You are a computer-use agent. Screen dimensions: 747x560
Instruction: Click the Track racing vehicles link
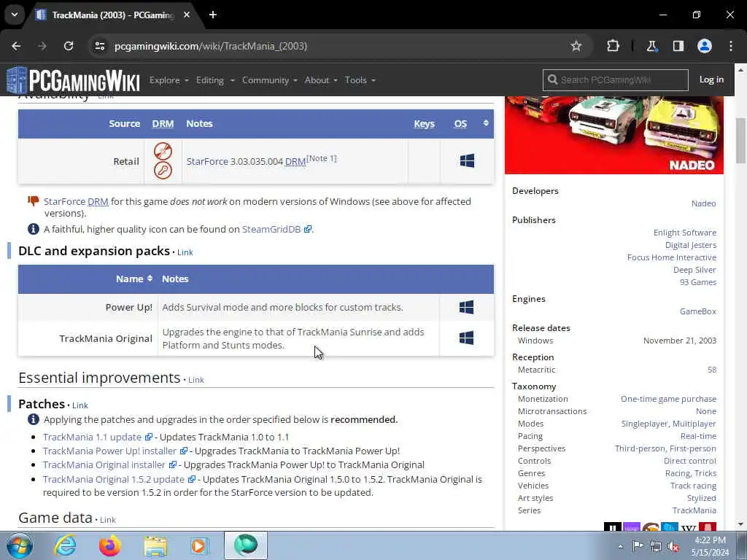click(693, 485)
